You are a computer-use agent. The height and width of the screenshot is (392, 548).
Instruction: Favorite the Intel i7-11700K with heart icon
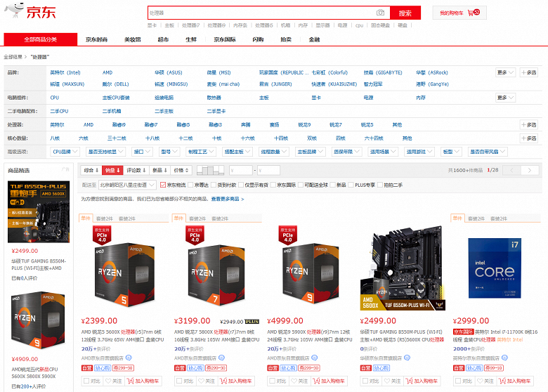pyautogui.click(x=480, y=381)
